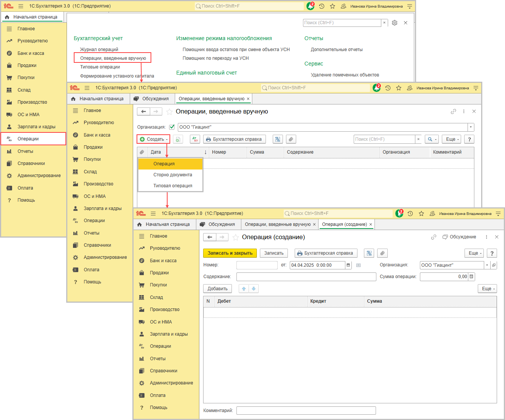Click Комментарий input field at bottom

(306, 411)
